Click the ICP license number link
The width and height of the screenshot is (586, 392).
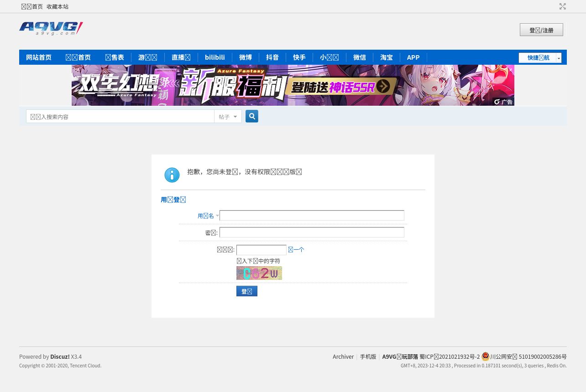(x=450, y=356)
